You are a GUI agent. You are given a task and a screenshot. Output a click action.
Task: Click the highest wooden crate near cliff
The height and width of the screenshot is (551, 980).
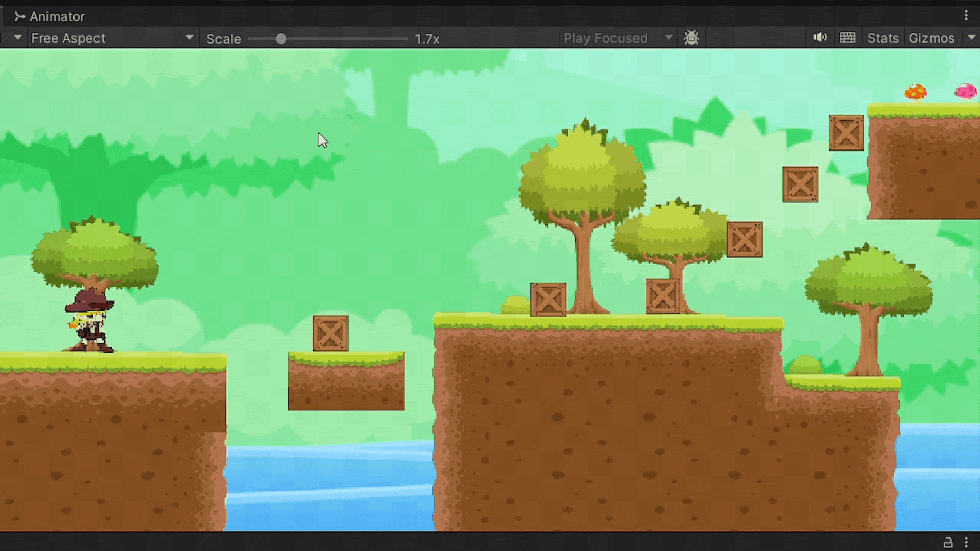coord(846,133)
